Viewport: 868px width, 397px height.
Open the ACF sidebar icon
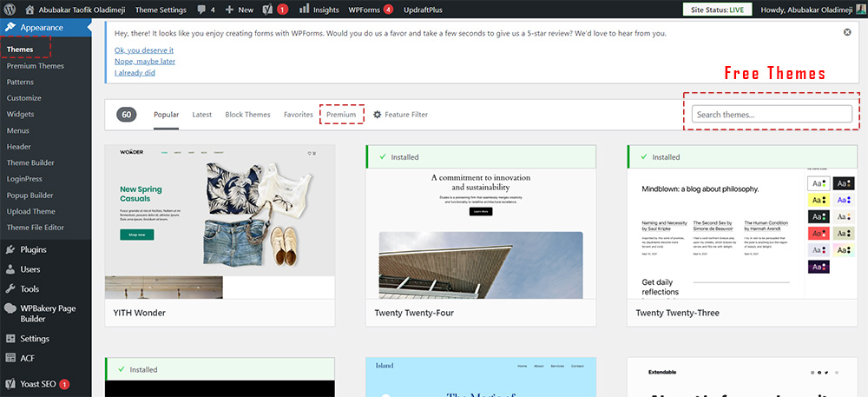pyautogui.click(x=10, y=358)
